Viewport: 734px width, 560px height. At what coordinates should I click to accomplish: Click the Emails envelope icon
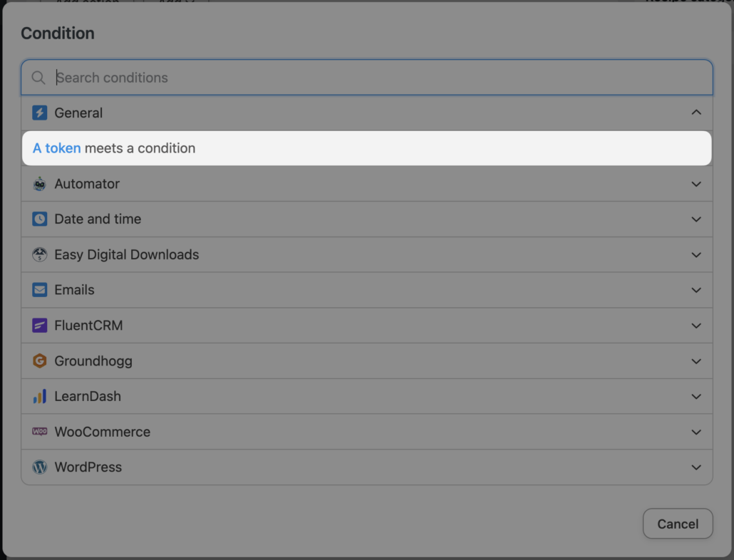pyautogui.click(x=40, y=290)
